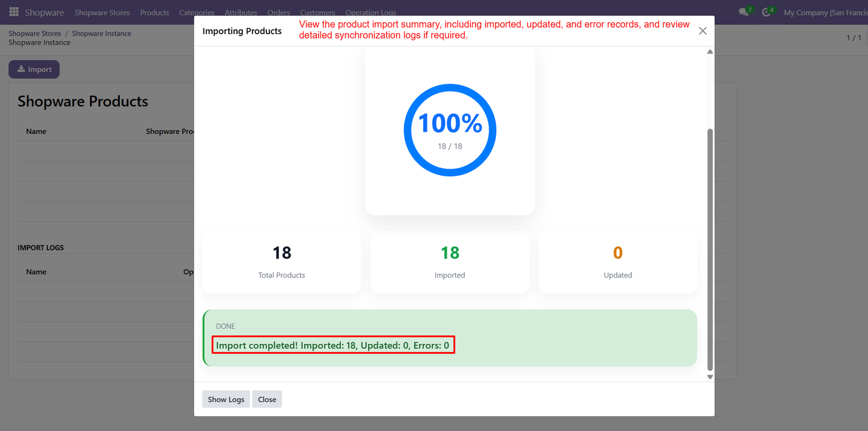The height and width of the screenshot is (431, 868).
Task: Click the Imported count card
Action: click(x=450, y=263)
